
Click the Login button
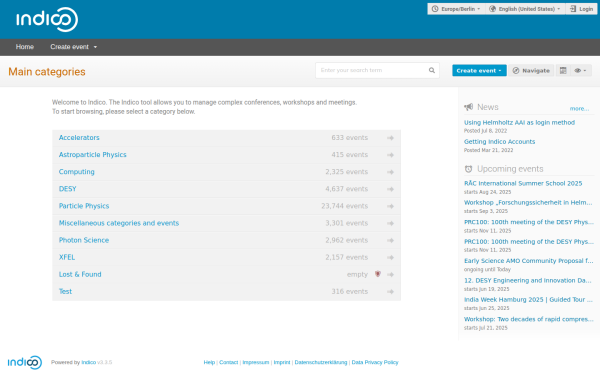[x=581, y=9]
